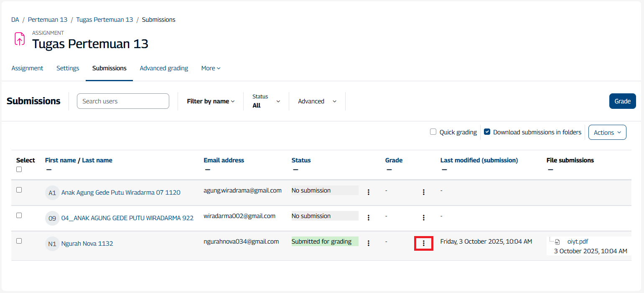Open the Status All filter dropdown
The height and width of the screenshot is (293, 644).
click(266, 101)
